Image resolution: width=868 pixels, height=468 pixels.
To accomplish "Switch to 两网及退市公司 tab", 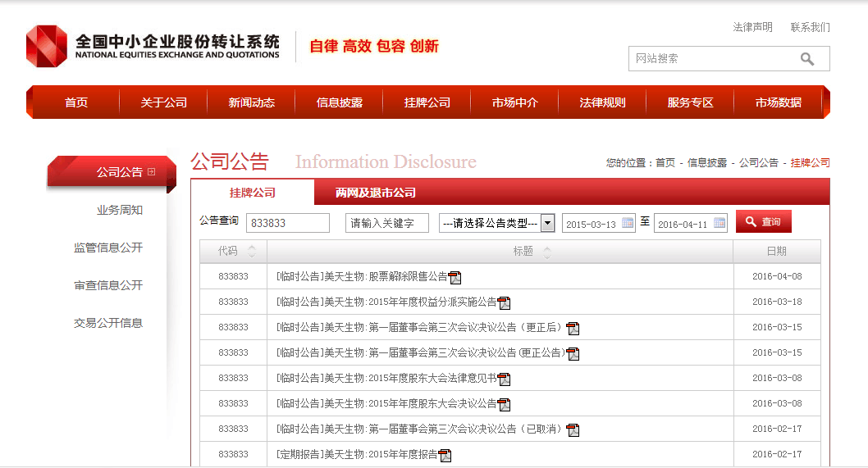I will click(375, 193).
